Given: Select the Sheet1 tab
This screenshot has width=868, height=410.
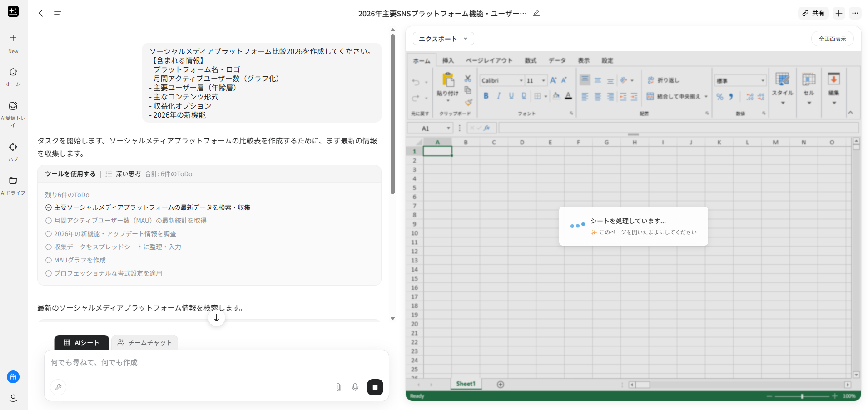Looking at the screenshot, I should [x=466, y=384].
